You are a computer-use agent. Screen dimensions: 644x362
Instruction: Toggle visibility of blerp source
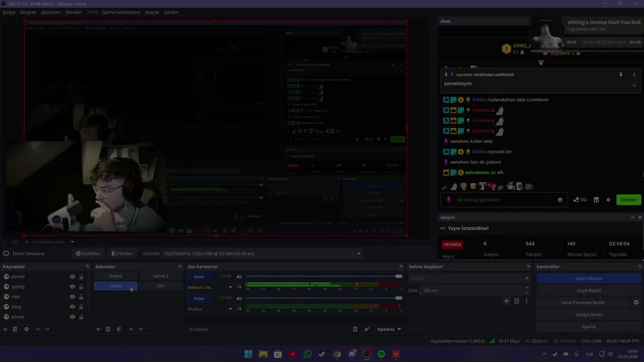point(72,307)
